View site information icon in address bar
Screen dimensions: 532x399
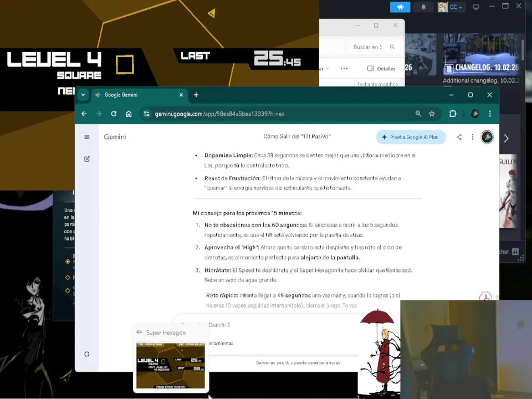146,114
